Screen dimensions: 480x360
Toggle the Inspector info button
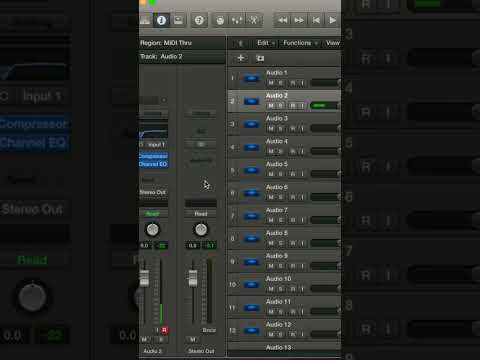click(x=162, y=21)
